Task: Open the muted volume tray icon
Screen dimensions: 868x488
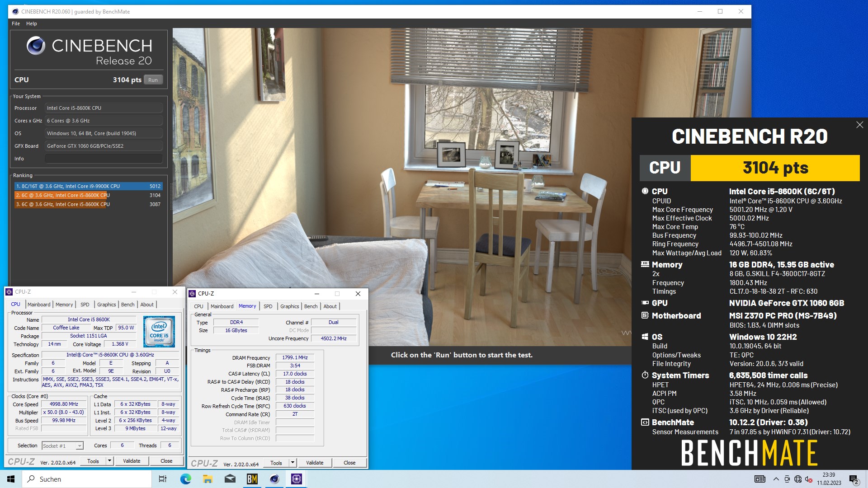Action: 809,479
